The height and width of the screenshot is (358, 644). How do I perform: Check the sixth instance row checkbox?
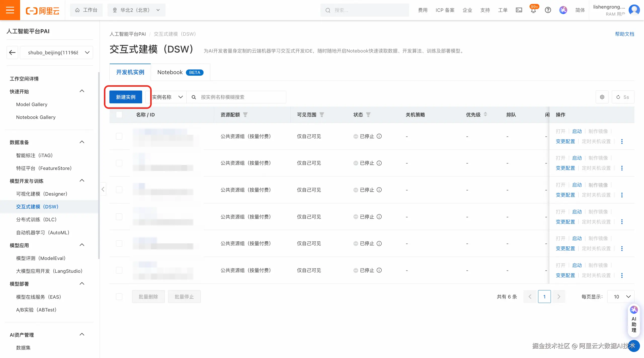coord(119,270)
